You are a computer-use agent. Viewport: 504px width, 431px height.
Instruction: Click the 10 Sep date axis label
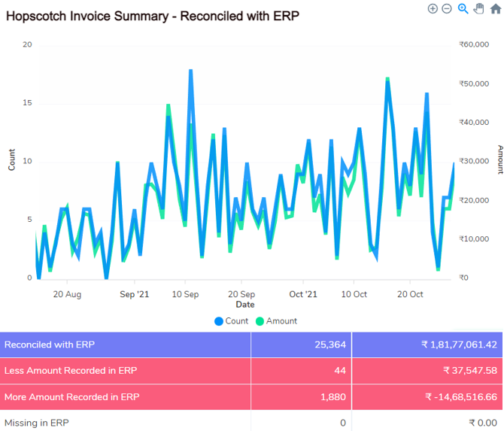186,294
